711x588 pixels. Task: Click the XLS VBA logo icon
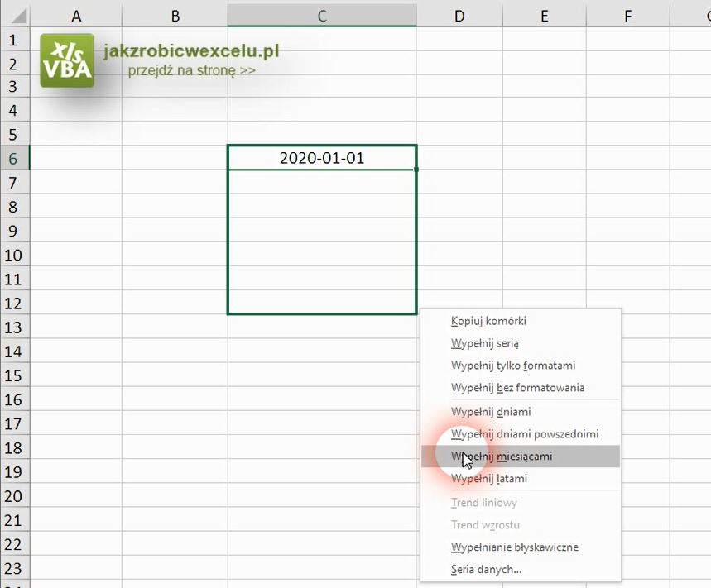tap(67, 60)
